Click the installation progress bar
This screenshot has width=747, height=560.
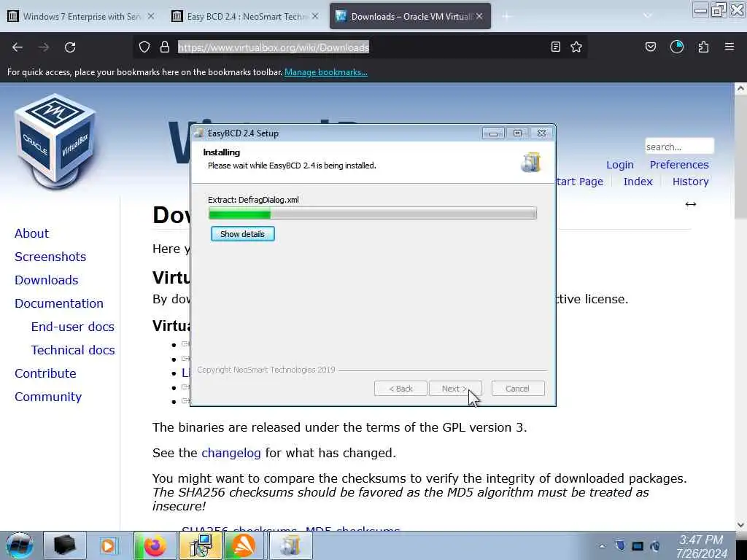click(373, 214)
